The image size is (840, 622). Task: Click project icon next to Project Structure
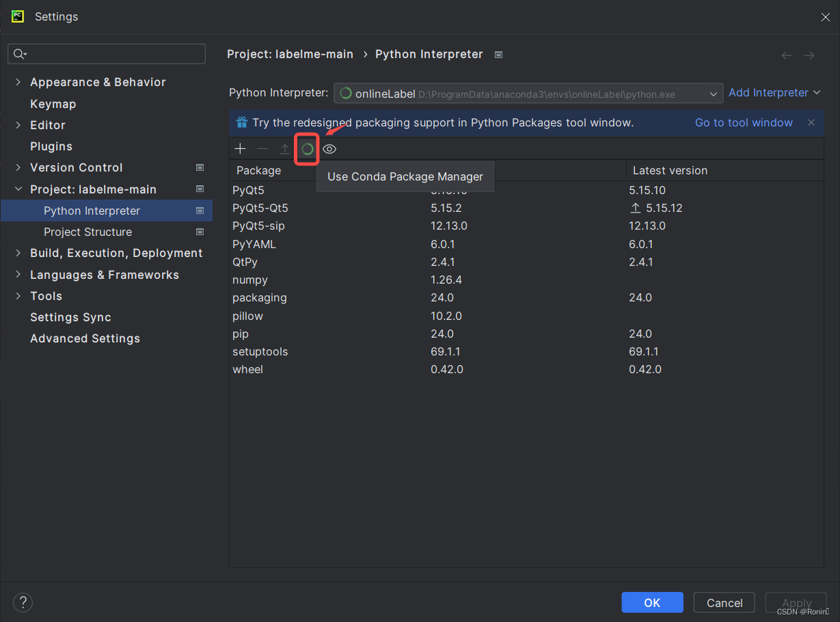click(x=200, y=232)
